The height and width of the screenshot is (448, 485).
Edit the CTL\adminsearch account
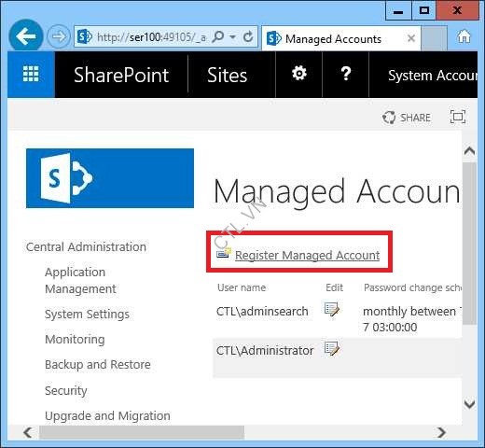pyautogui.click(x=332, y=309)
